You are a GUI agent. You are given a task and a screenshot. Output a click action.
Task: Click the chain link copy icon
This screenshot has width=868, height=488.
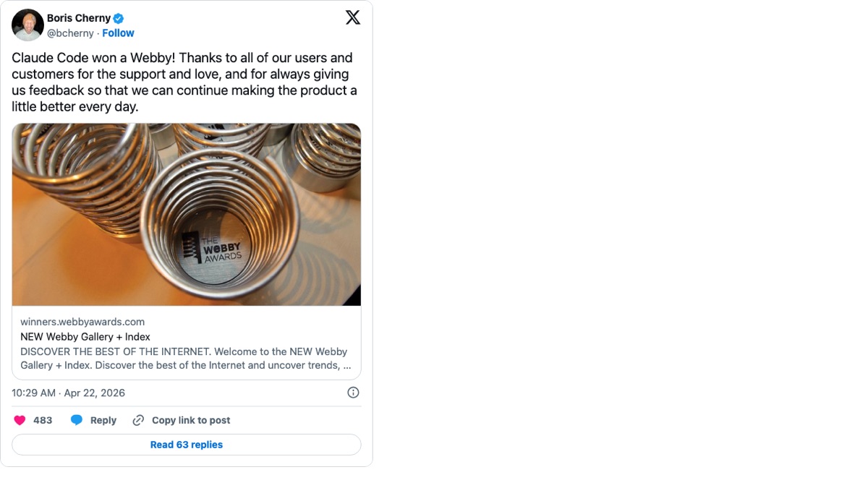(138, 420)
